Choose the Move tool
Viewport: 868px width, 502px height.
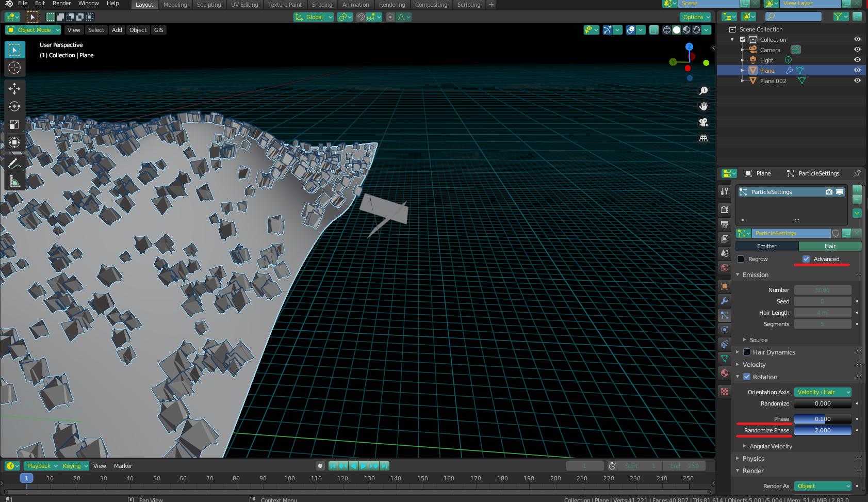[14, 89]
